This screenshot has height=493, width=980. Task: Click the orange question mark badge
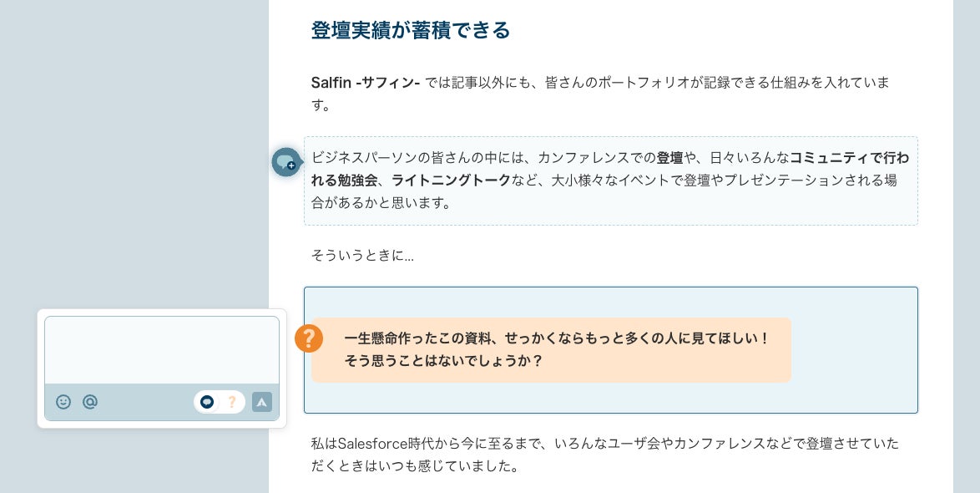click(309, 338)
